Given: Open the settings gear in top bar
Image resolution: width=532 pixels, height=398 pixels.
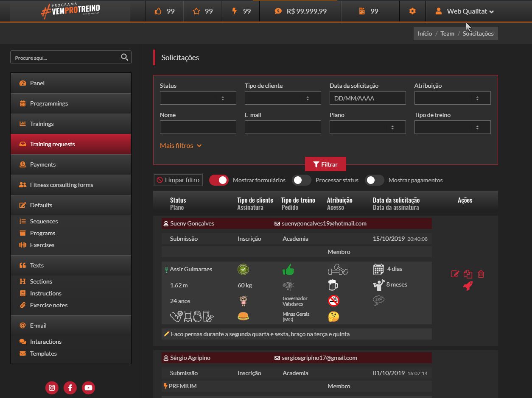Looking at the screenshot, I should pos(412,11).
